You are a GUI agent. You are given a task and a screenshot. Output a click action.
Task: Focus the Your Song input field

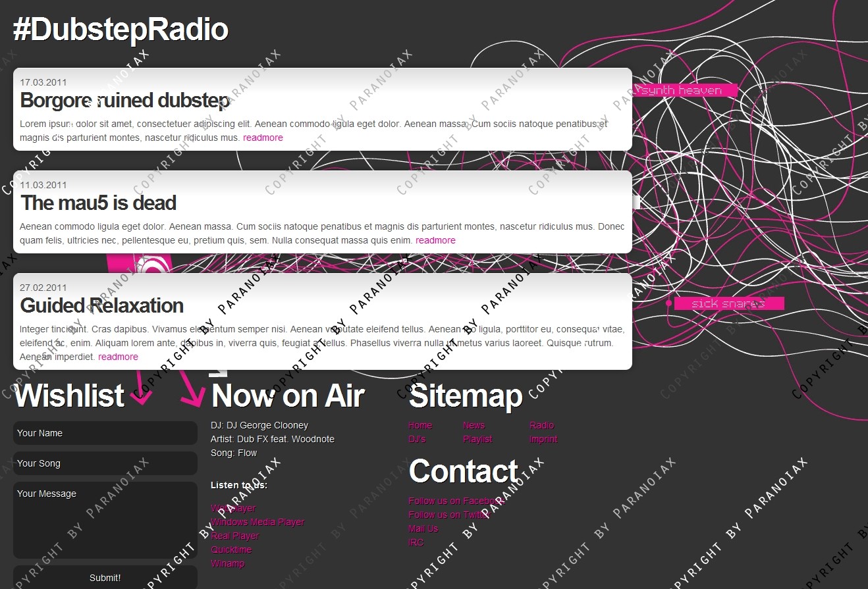(x=105, y=463)
